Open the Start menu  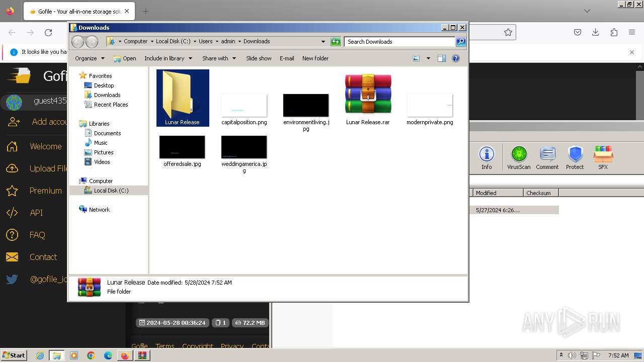pyautogui.click(x=14, y=355)
